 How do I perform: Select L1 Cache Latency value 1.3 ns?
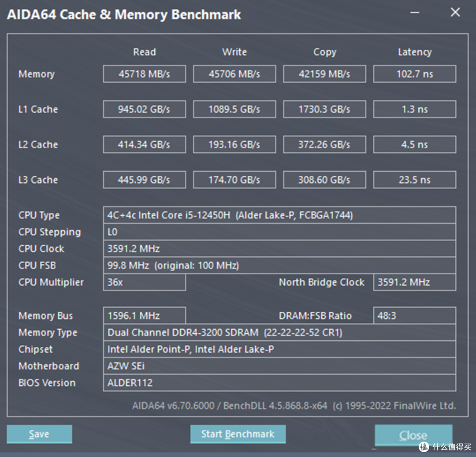point(415,109)
